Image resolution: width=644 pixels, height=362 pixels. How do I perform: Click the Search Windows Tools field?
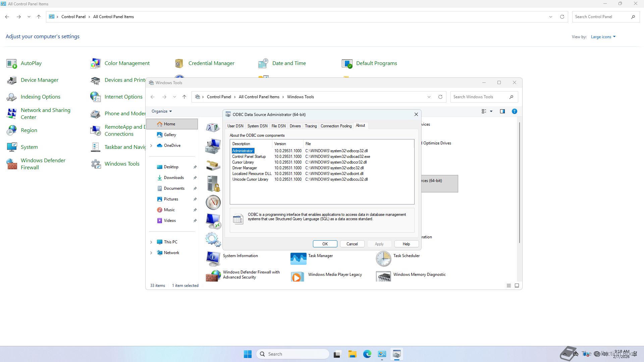click(x=479, y=97)
